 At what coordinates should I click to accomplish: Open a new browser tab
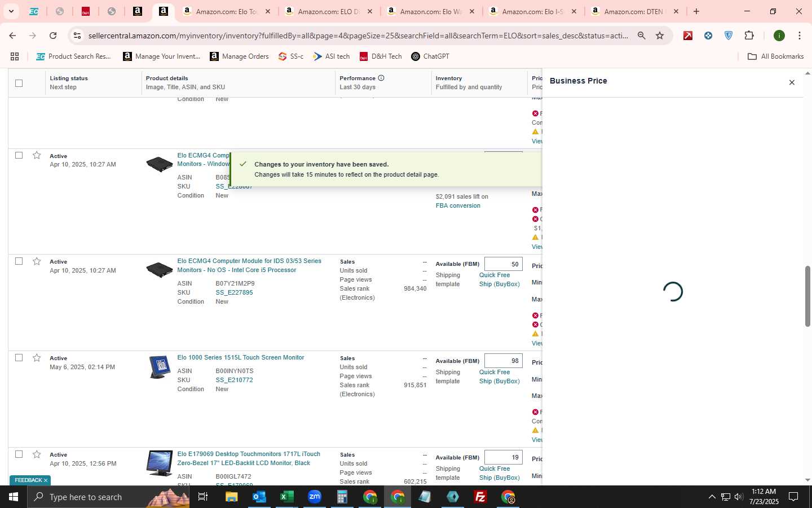(696, 11)
